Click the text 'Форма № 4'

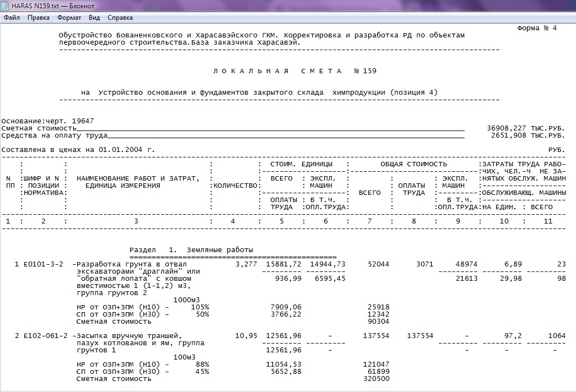tap(537, 28)
